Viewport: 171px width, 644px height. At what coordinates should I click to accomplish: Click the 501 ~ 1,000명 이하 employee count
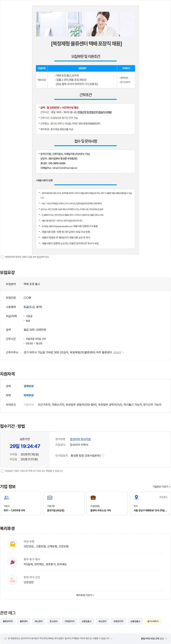(x=14, y=510)
